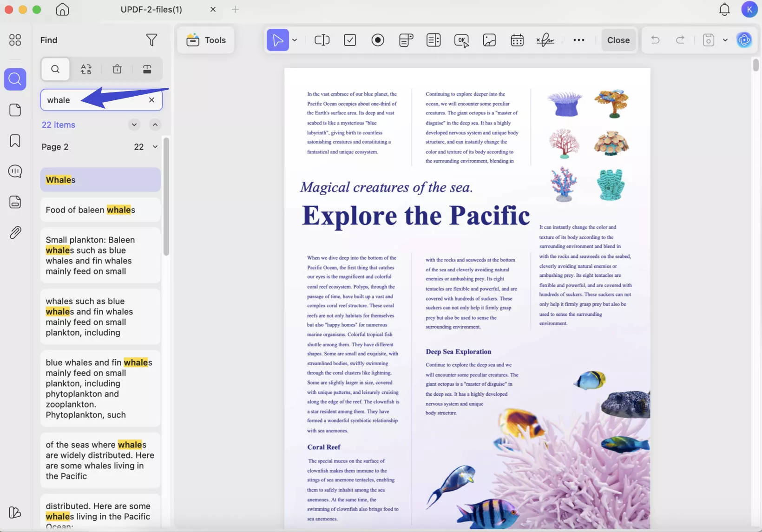The image size is (762, 532).
Task: Select the Image insertion tool
Action: tap(489, 40)
